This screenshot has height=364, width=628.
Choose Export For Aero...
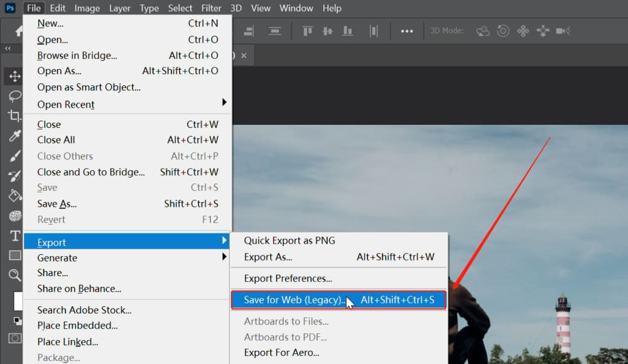pos(339,352)
